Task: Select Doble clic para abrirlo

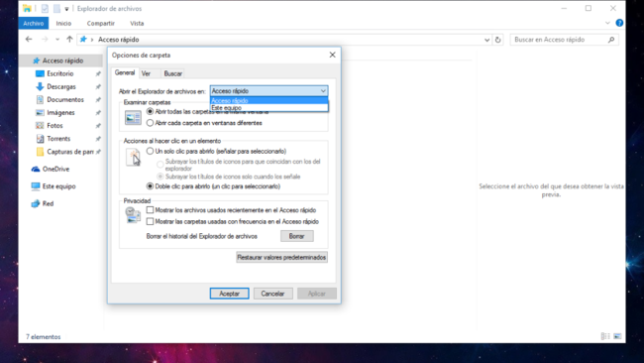Action: click(x=150, y=186)
